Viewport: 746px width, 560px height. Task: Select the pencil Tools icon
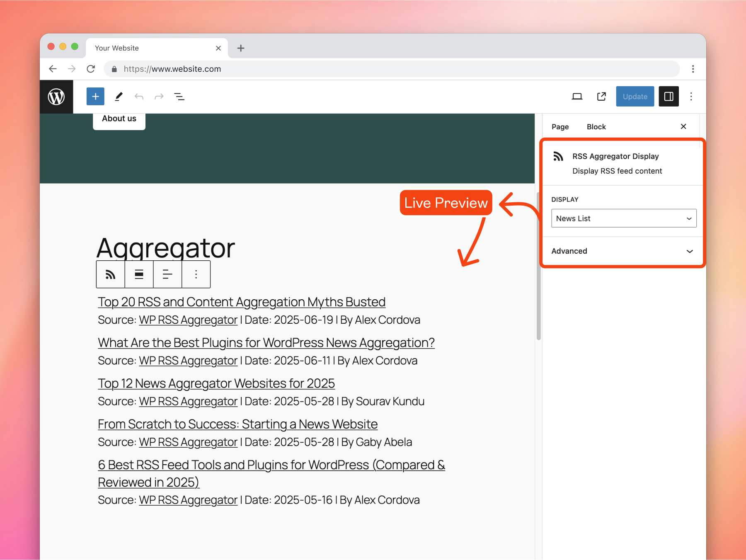click(119, 97)
